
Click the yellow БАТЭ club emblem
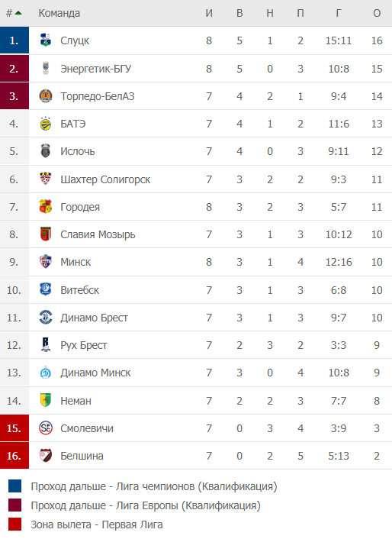click(x=45, y=124)
